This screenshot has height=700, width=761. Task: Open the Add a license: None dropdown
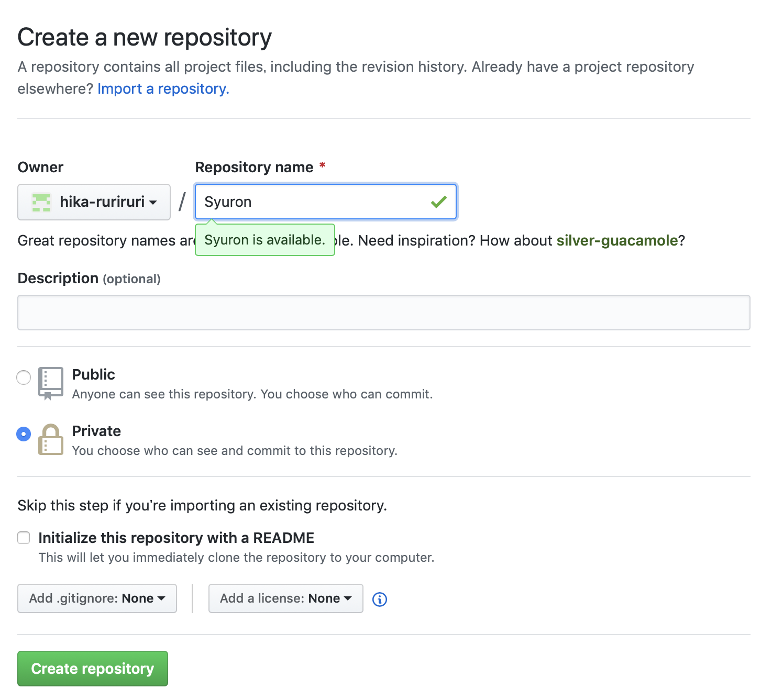(285, 598)
